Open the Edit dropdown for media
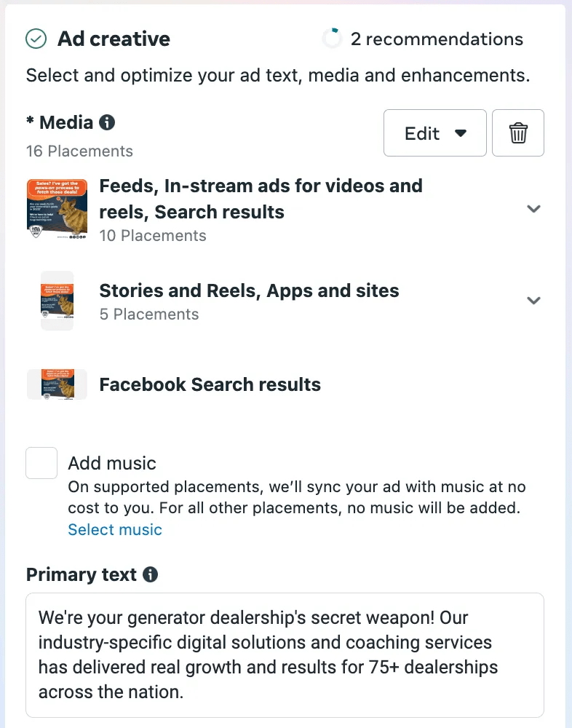 pos(434,133)
